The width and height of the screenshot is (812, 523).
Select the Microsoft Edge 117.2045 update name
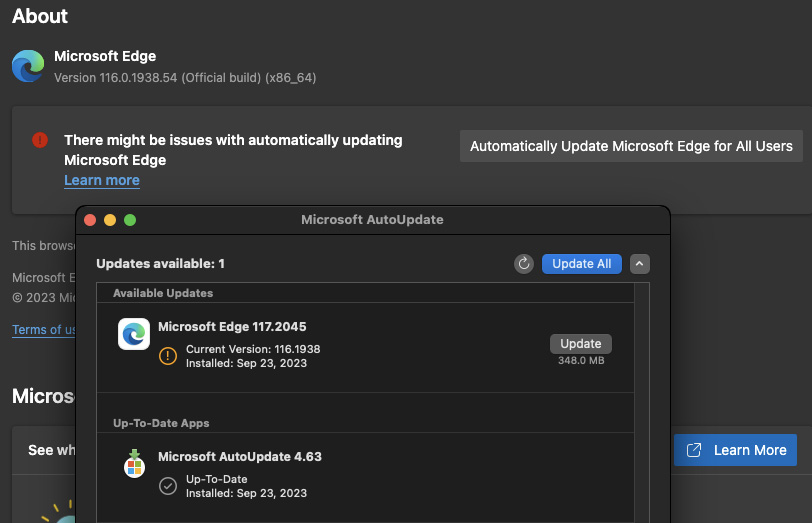(x=232, y=327)
